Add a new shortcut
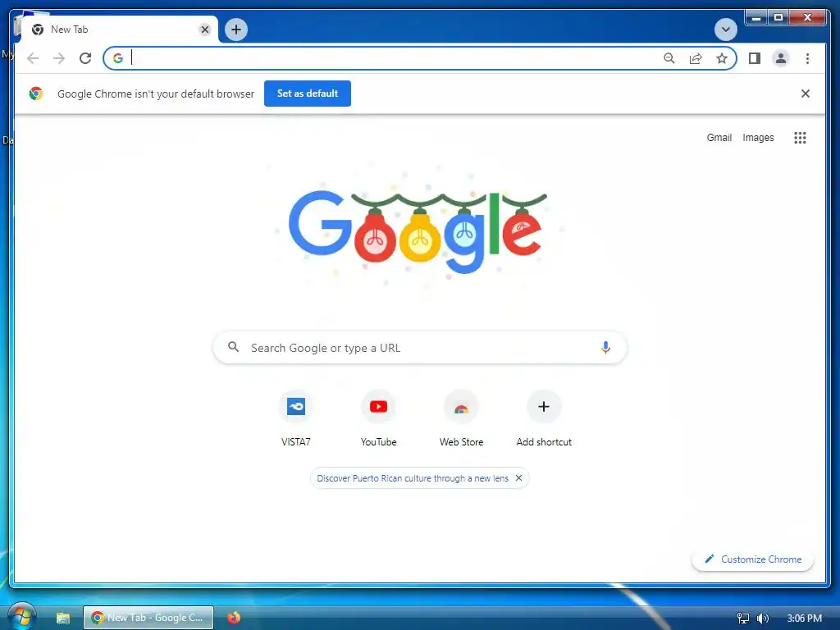Screen dimensions: 840x630 click(544, 419)
